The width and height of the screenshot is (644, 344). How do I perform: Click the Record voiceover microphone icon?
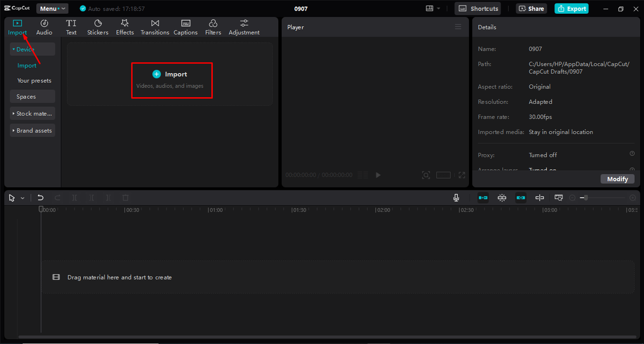[456, 198]
